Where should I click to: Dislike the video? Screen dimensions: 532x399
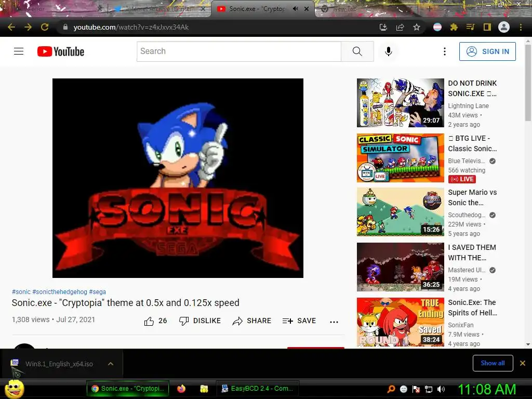200,321
